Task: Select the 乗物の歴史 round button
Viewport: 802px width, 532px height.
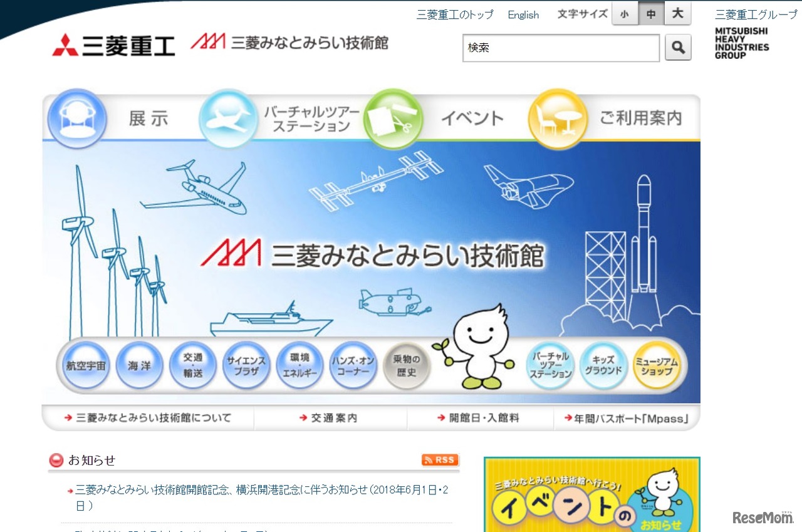Action: [407, 365]
